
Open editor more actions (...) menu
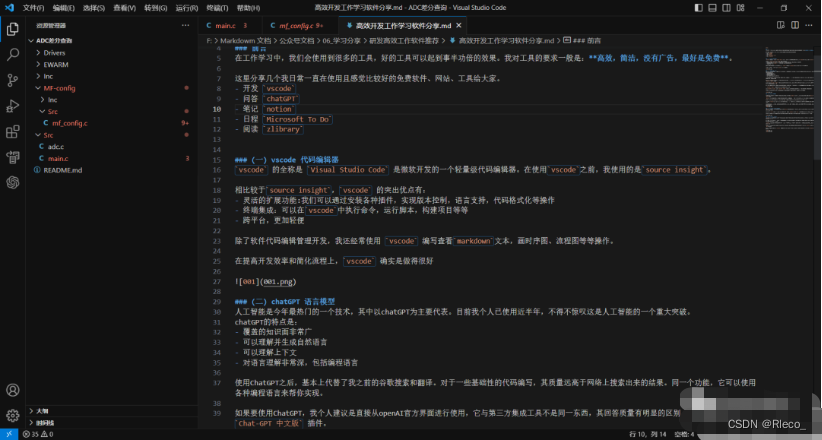[809, 25]
